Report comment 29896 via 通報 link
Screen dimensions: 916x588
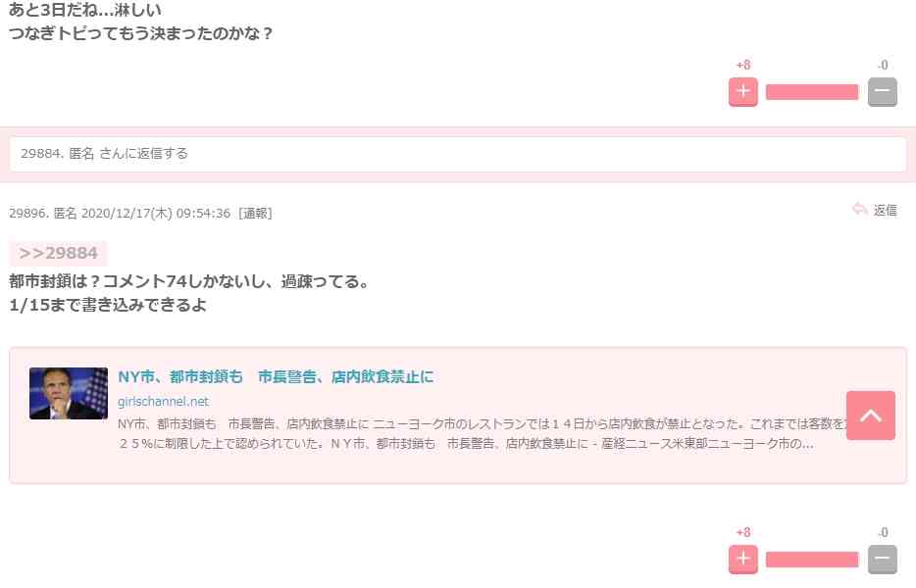(255, 213)
